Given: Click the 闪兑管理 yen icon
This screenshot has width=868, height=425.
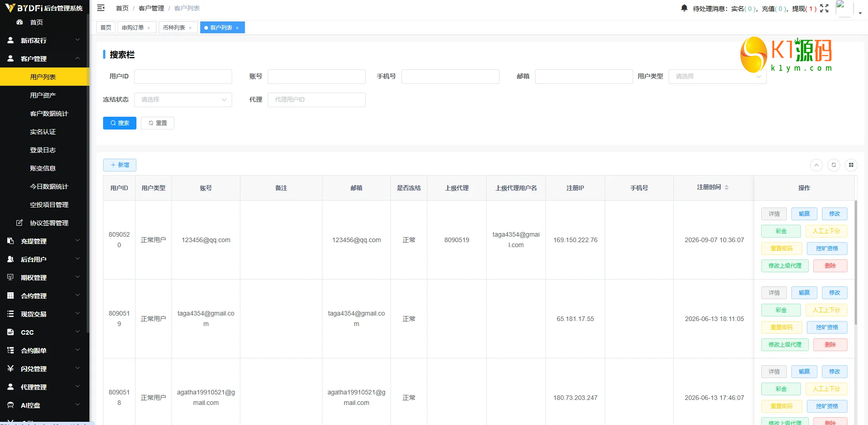Looking at the screenshot, I should click(10, 368).
